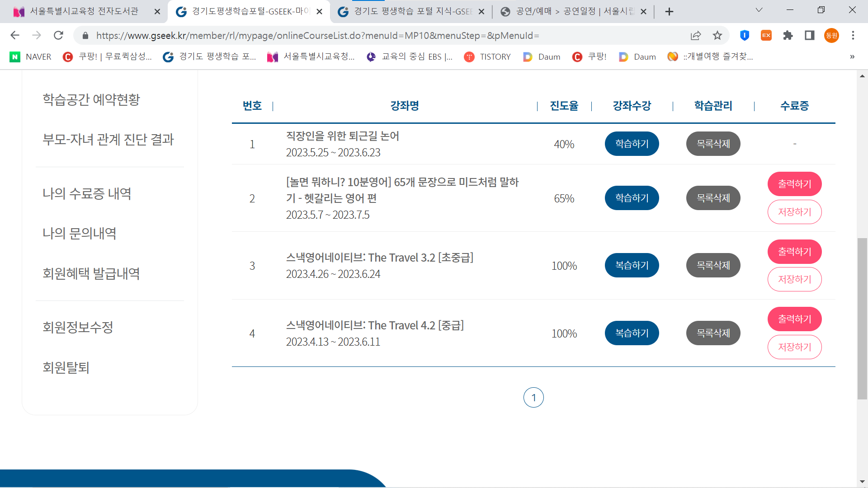Open 나의 수료증 내역 sidebar menu
Screen dimensions: 868x488
click(x=87, y=193)
